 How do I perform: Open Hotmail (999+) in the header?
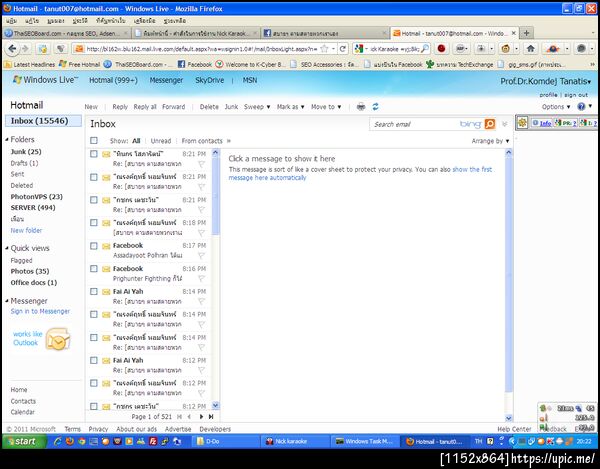click(113, 80)
